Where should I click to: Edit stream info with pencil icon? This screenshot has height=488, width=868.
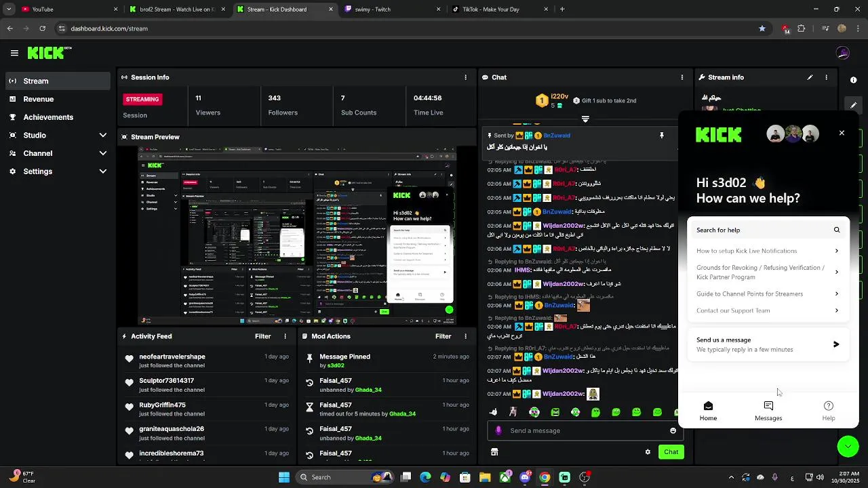click(x=810, y=77)
